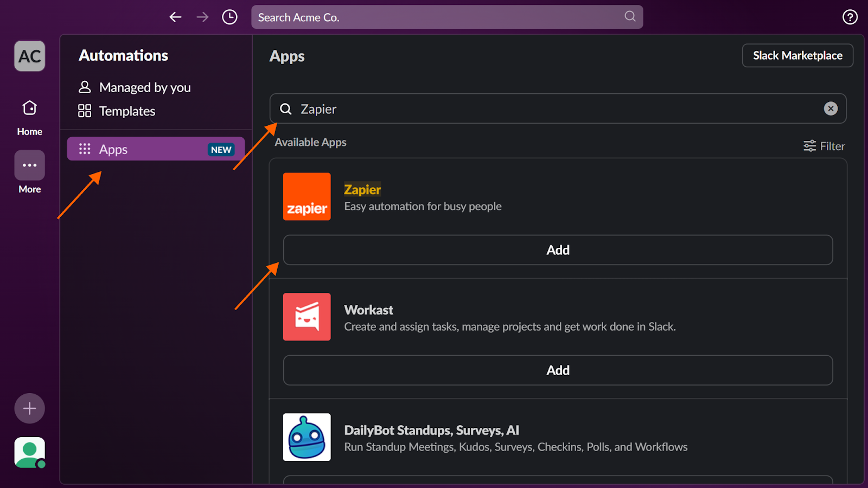Clear the Zapier search with the X
Screen dimensions: 868x488
point(831,108)
